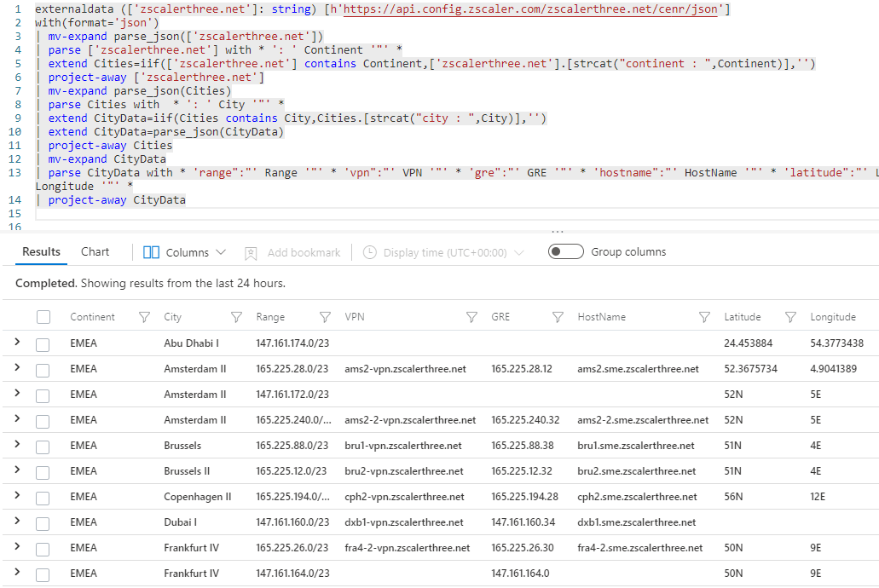Check the Abu Dhabi I row checkbox
The image size is (879, 588).
[43, 344]
